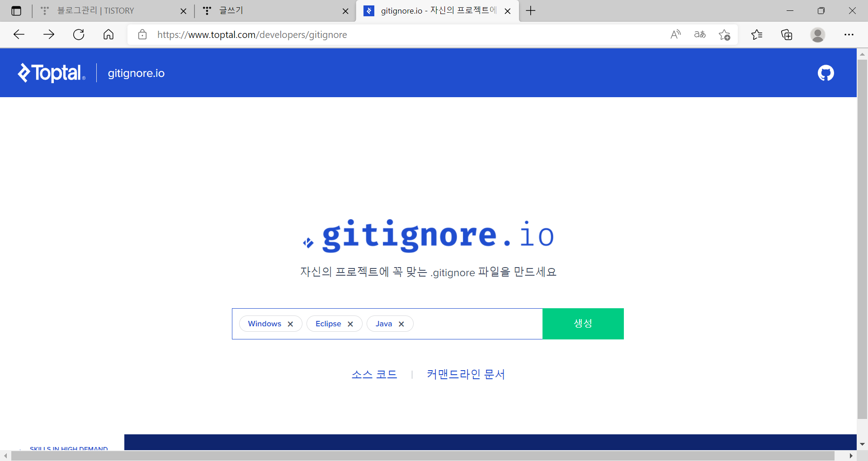Open the user profile avatar
The image size is (868, 461).
tap(817, 35)
